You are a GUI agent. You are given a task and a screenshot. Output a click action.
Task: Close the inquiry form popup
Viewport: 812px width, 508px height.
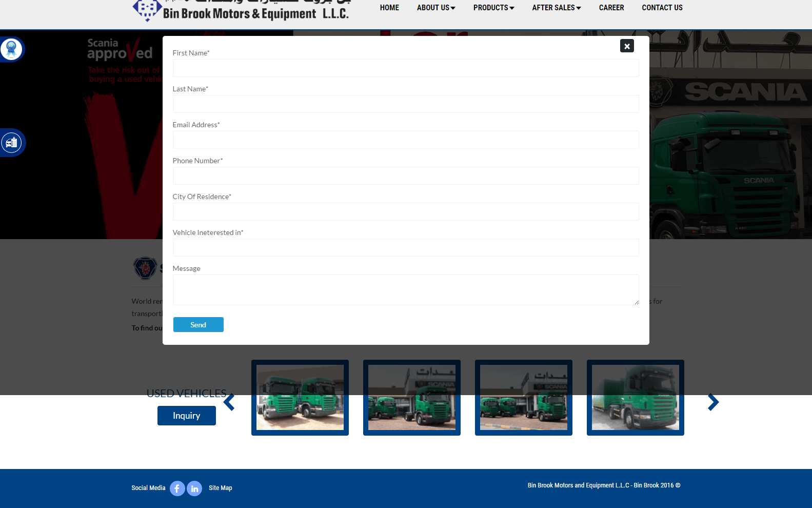(627, 46)
